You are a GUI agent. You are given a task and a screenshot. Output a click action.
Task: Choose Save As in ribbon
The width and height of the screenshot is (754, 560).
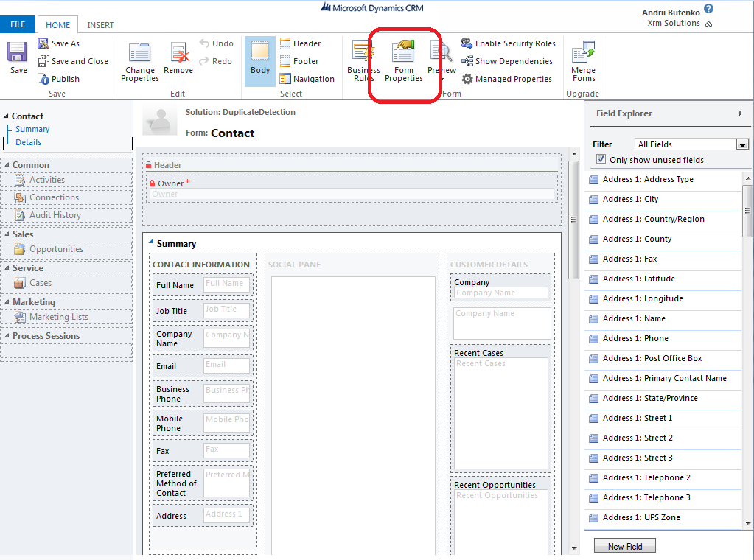(x=59, y=43)
